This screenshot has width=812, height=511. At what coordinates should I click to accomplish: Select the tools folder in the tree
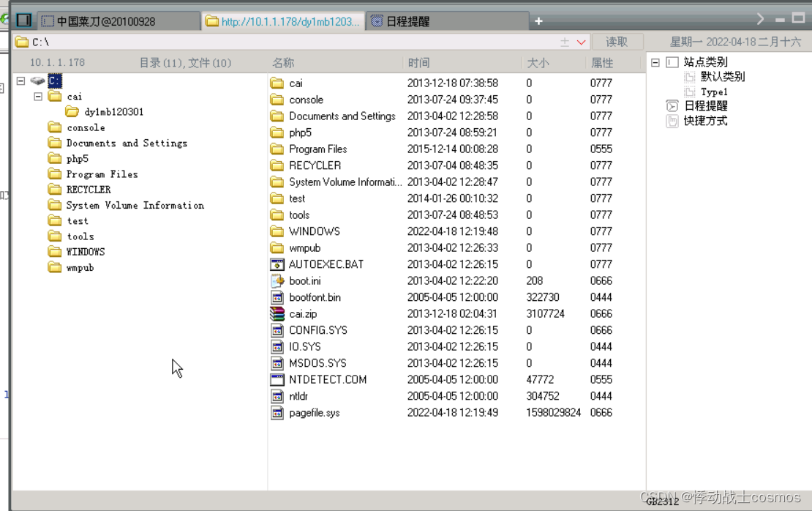72,236
